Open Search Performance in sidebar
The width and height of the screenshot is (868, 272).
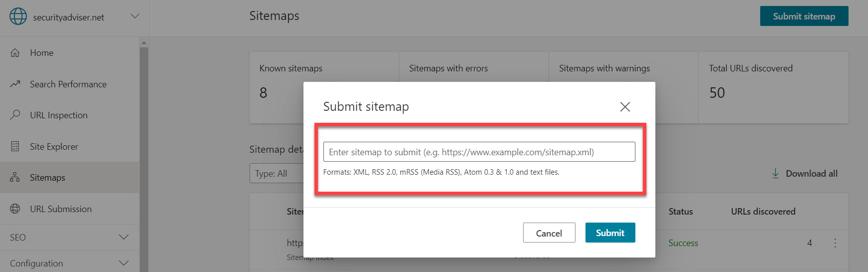[x=68, y=84]
